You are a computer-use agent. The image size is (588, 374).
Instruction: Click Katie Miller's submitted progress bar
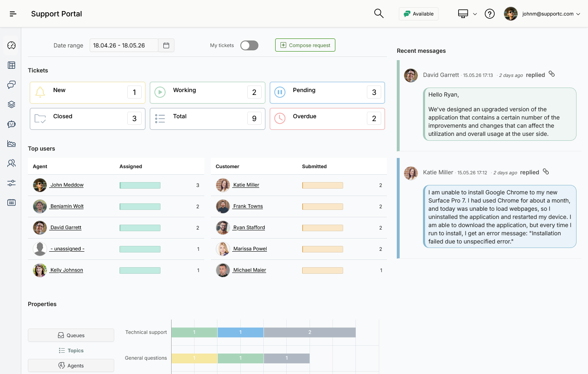tap(323, 185)
